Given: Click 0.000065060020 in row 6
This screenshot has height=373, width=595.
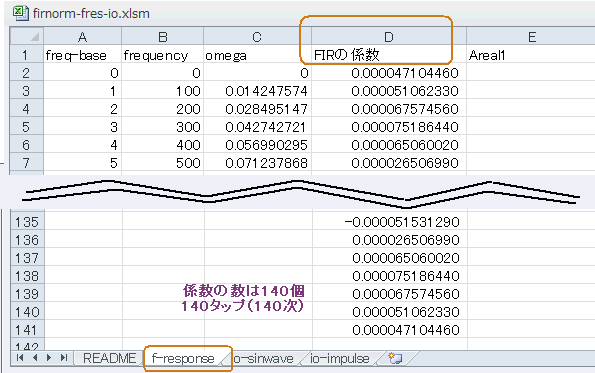Looking at the screenshot, I should (x=389, y=145).
